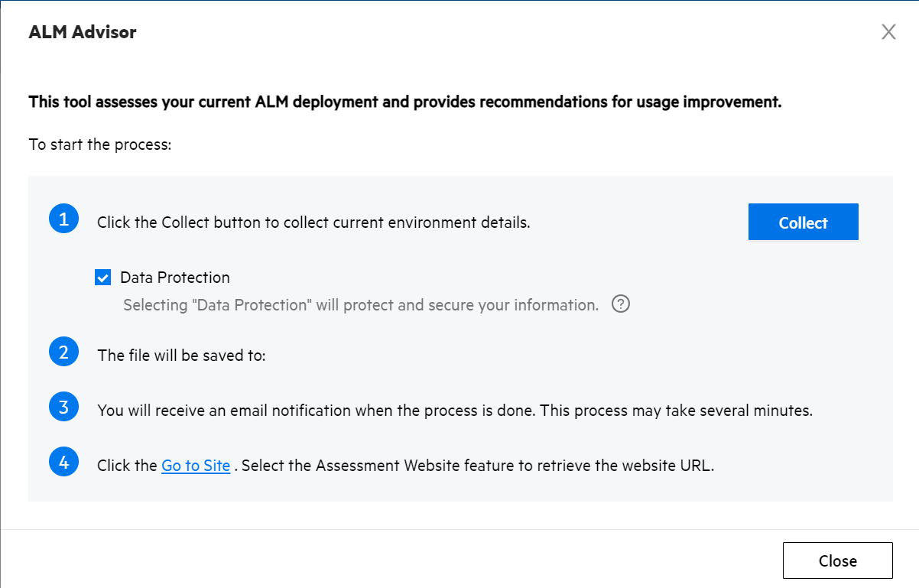Open the Go to Site link
The height and width of the screenshot is (588, 919).
click(196, 466)
